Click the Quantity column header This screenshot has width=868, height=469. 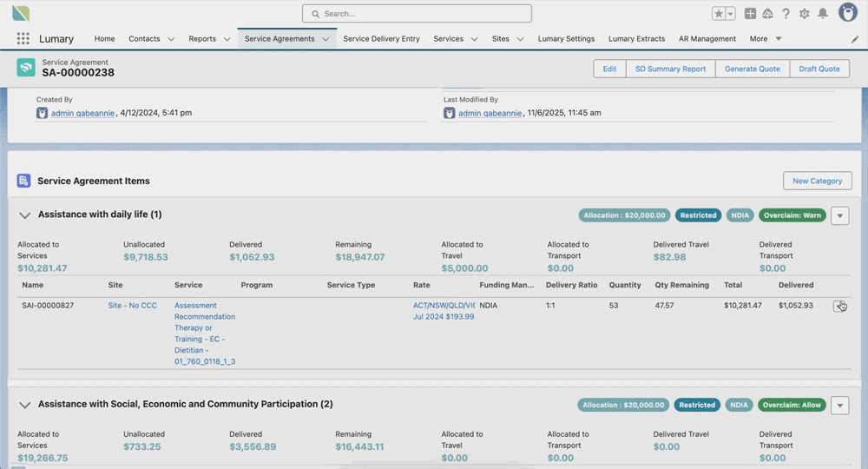(x=625, y=285)
